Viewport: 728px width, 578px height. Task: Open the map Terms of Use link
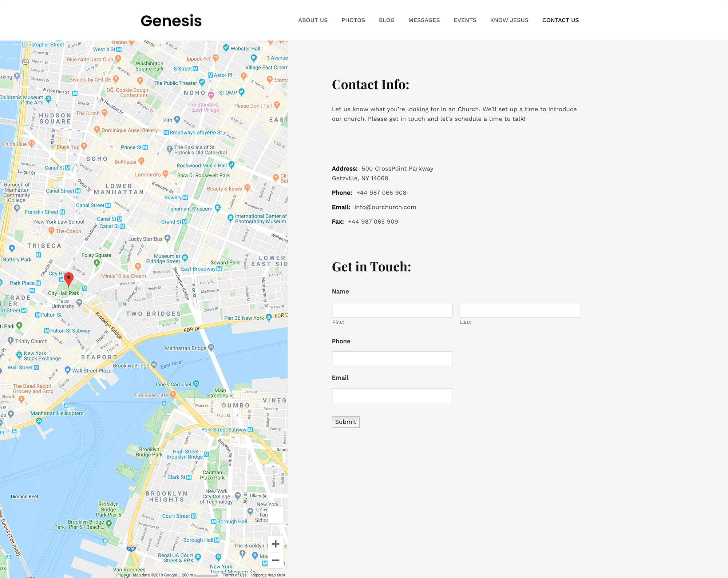tap(235, 575)
